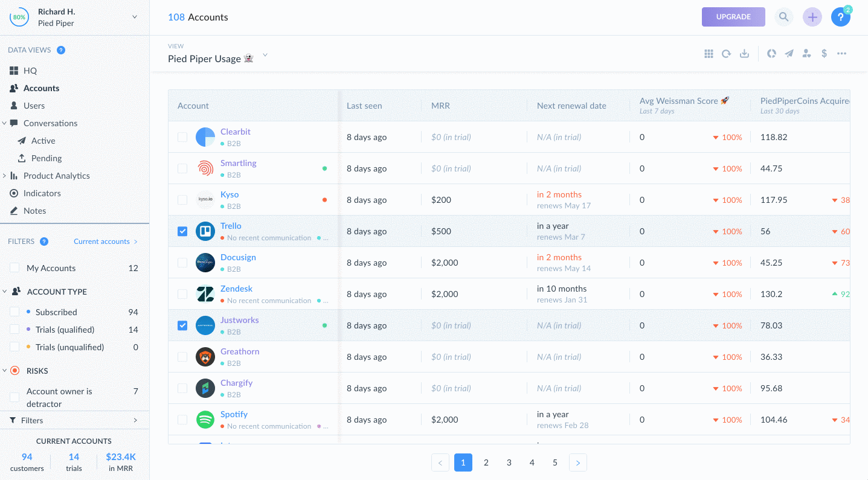Screen dimensions: 868x480
Task: Go to page 3
Action: 509,462
